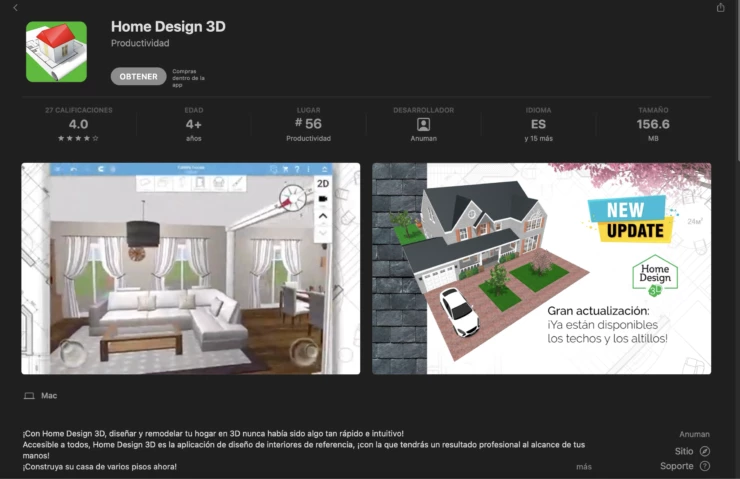Viewport: 740px width, 479px height.
Task: Click the Sitio compass icon
Action: pyautogui.click(x=705, y=451)
